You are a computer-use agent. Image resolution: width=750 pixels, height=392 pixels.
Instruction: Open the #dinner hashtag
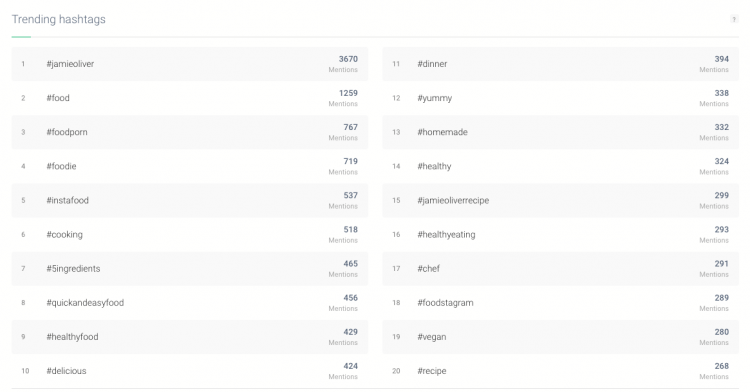click(432, 64)
